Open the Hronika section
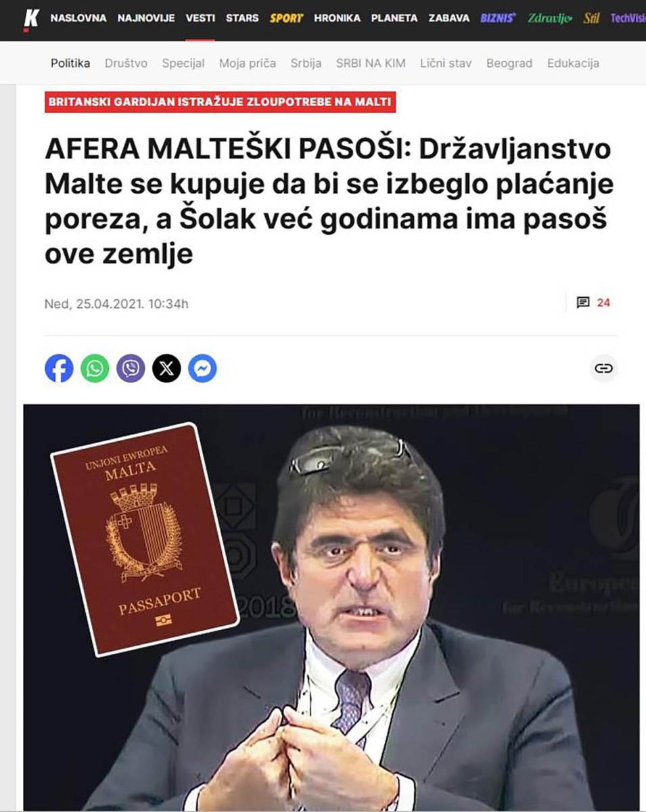 pos(337,18)
